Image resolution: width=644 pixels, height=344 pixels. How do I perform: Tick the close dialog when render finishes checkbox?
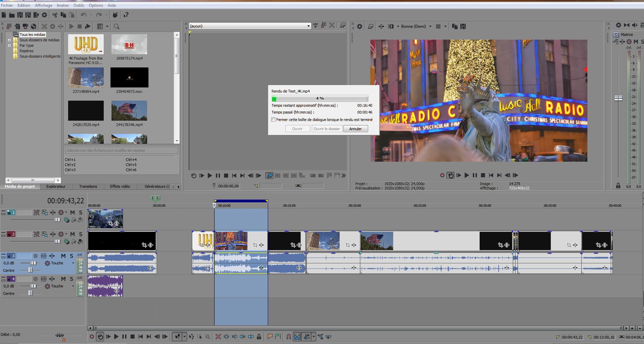[x=274, y=120]
